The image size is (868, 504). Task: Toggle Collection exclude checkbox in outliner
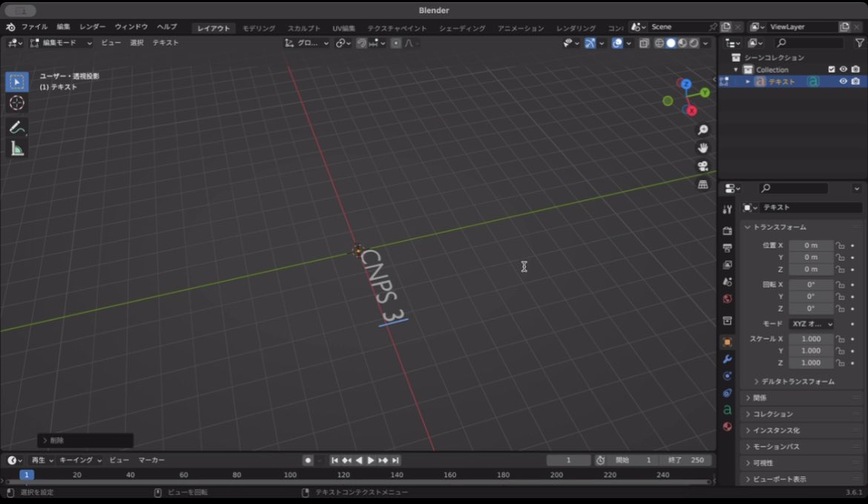(832, 69)
